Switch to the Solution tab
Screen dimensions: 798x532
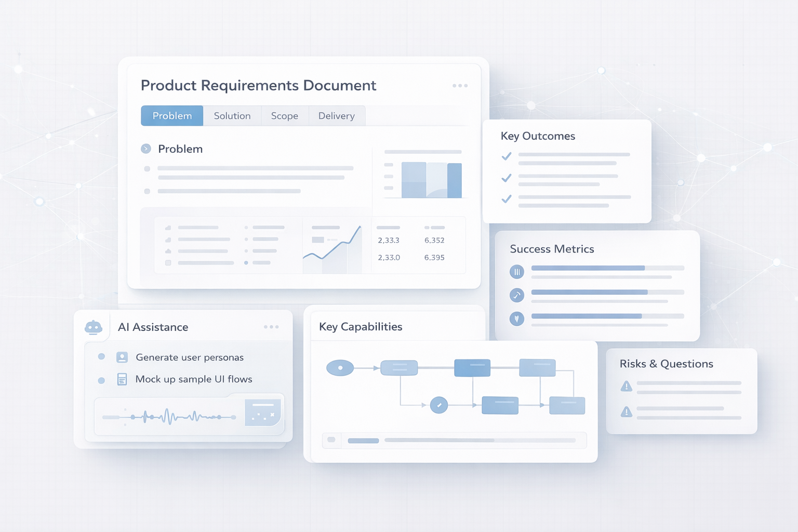point(232,115)
